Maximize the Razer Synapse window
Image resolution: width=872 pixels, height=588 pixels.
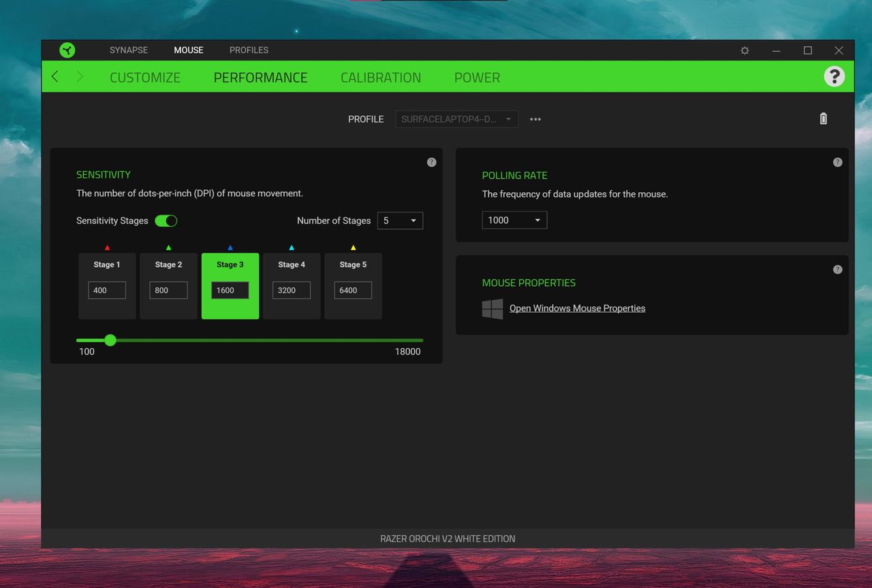[x=807, y=50]
